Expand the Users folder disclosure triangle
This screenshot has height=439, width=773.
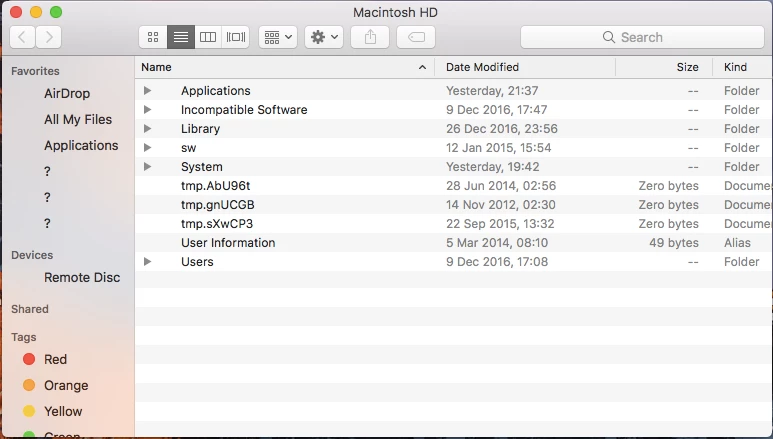147,262
